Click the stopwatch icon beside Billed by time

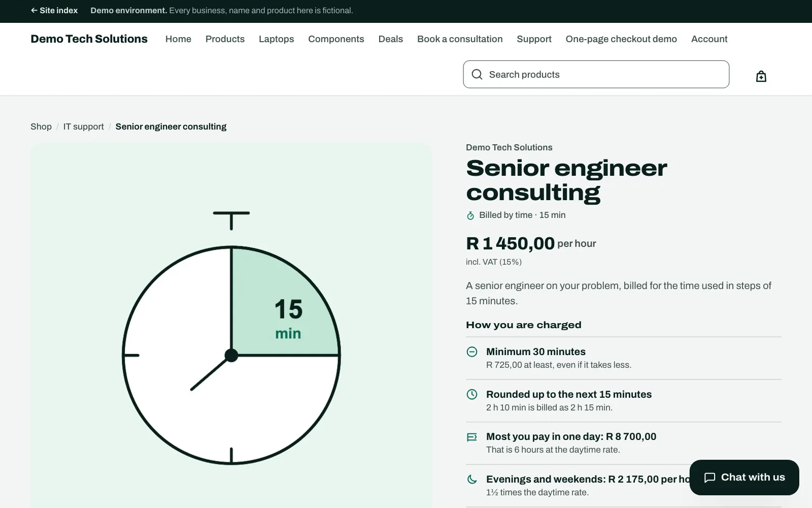pyautogui.click(x=470, y=215)
